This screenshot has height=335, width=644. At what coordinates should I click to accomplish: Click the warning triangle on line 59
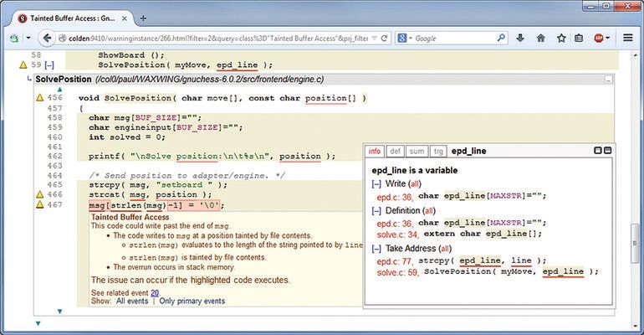23,64
